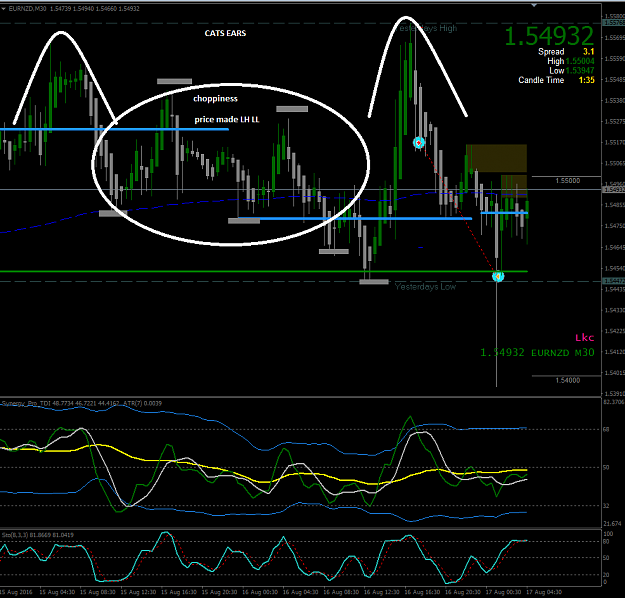Select the 'price made LH LL' annotation
The image size is (625, 598).
point(227,119)
